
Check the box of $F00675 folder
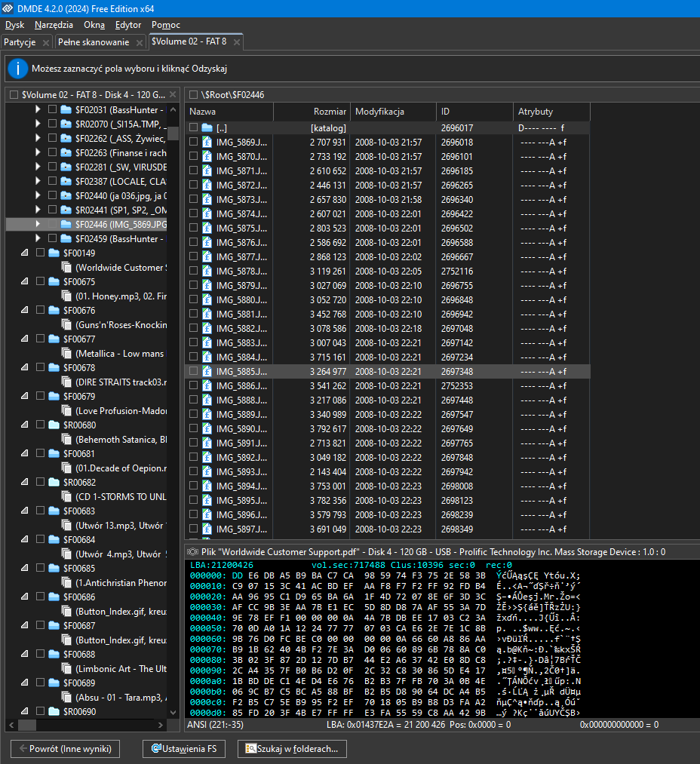point(41,281)
